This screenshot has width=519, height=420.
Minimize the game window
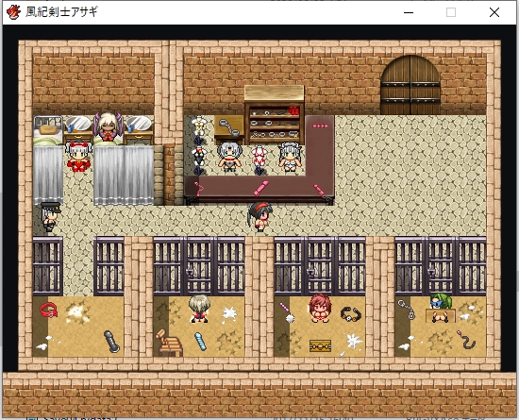[x=409, y=12]
